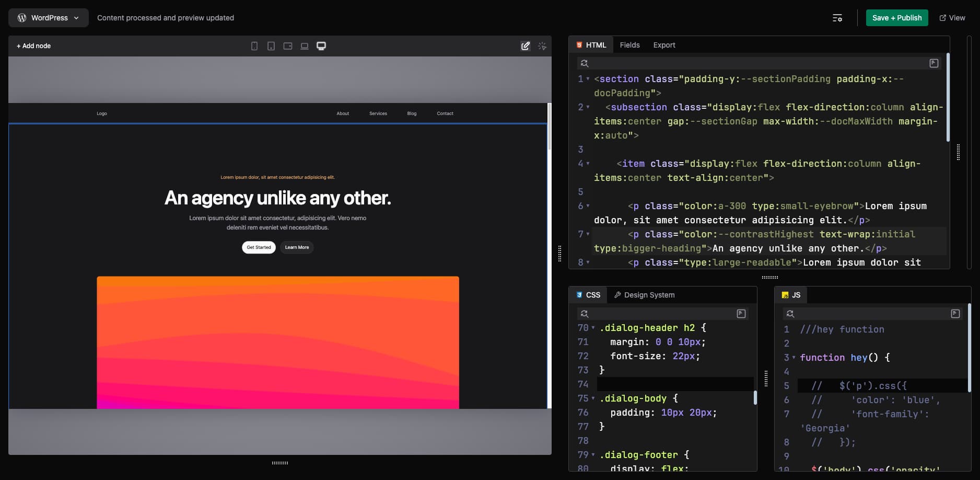Click the handle below the preview pane
This screenshot has width=980, height=480.
pos(280,463)
